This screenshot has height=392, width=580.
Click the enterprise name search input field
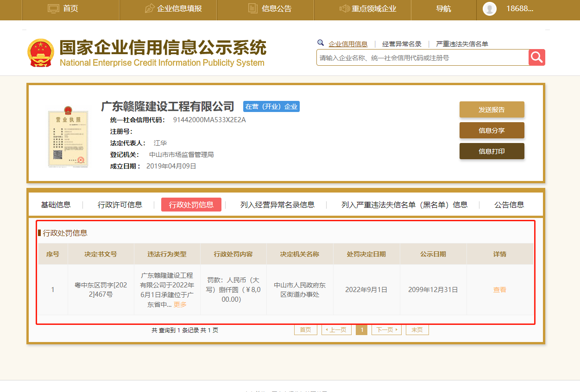tap(422, 58)
